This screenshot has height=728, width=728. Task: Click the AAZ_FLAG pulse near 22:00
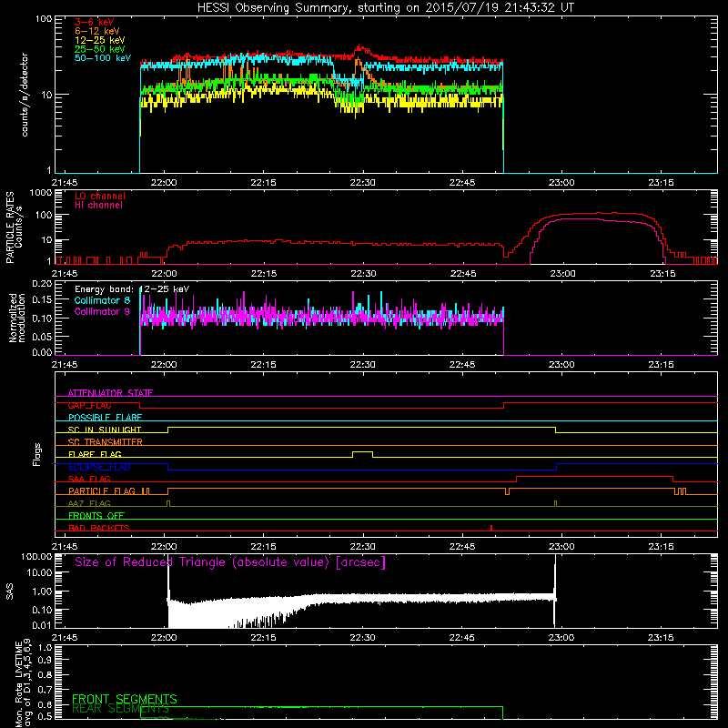tap(168, 503)
